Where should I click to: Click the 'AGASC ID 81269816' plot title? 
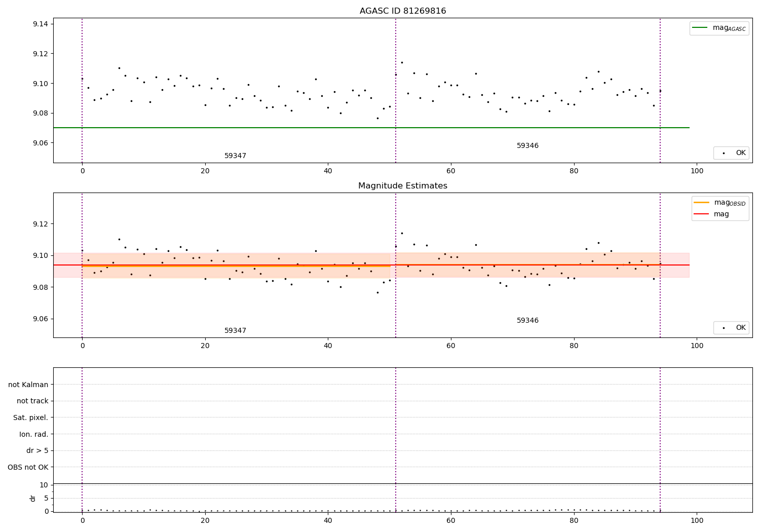pos(403,11)
